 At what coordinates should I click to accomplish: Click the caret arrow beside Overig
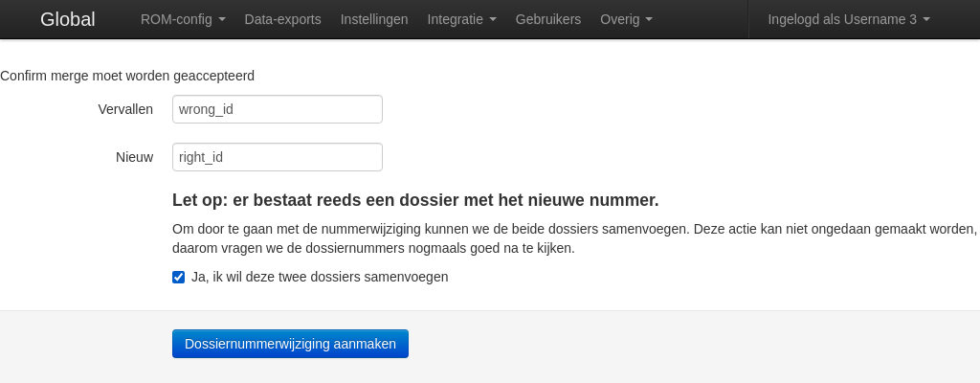click(649, 20)
